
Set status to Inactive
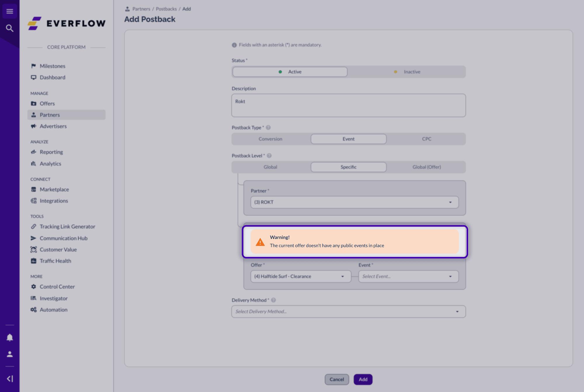click(407, 72)
